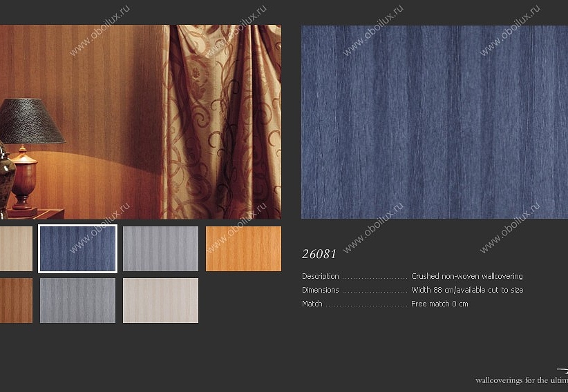Select the pale cream swatch in bottom row

point(160,300)
